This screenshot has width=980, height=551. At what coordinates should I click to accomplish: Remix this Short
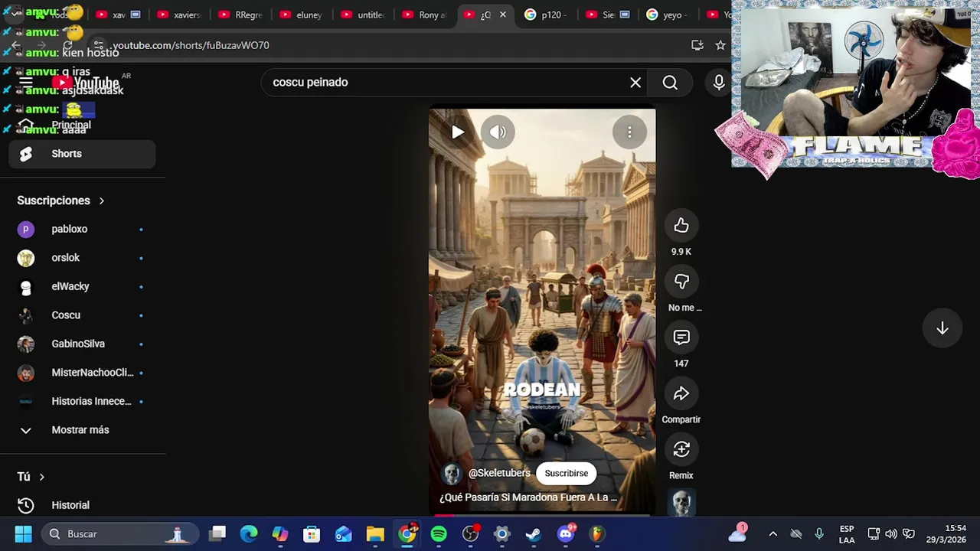click(x=681, y=449)
